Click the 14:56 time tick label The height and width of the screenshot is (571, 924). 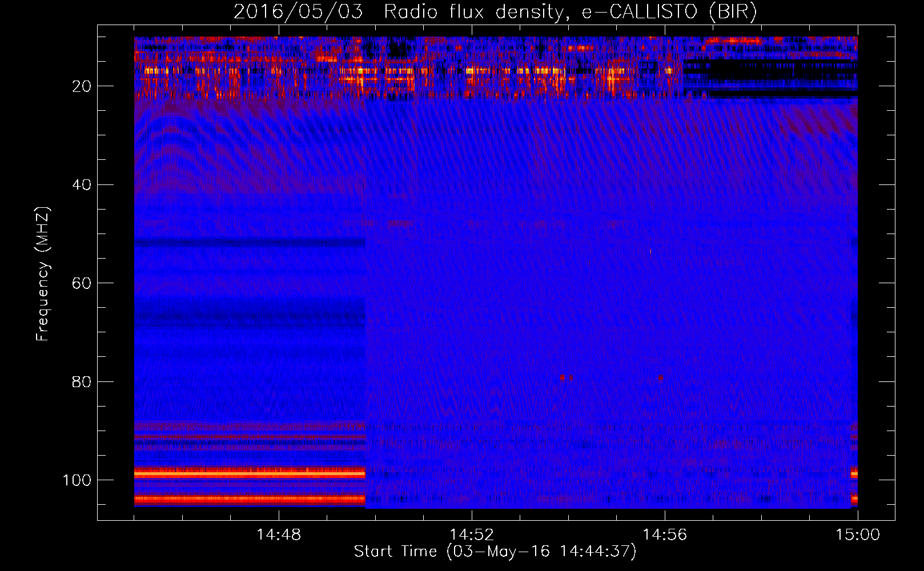tap(665, 535)
